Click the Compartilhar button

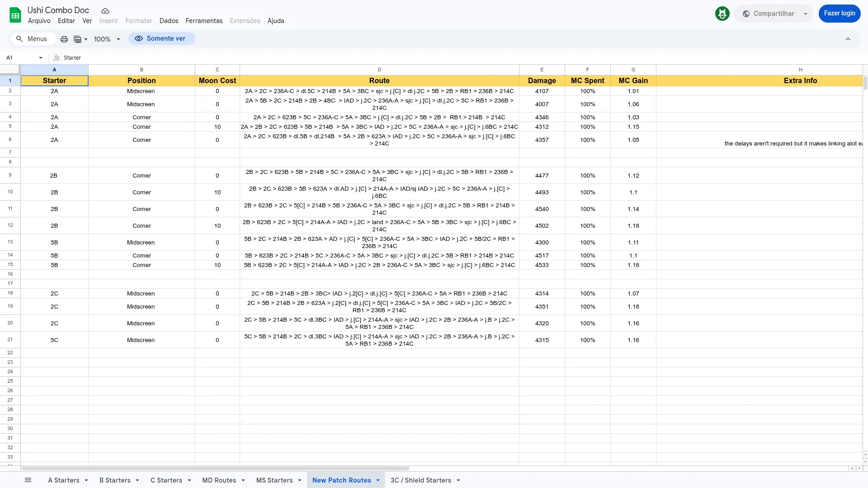click(768, 14)
